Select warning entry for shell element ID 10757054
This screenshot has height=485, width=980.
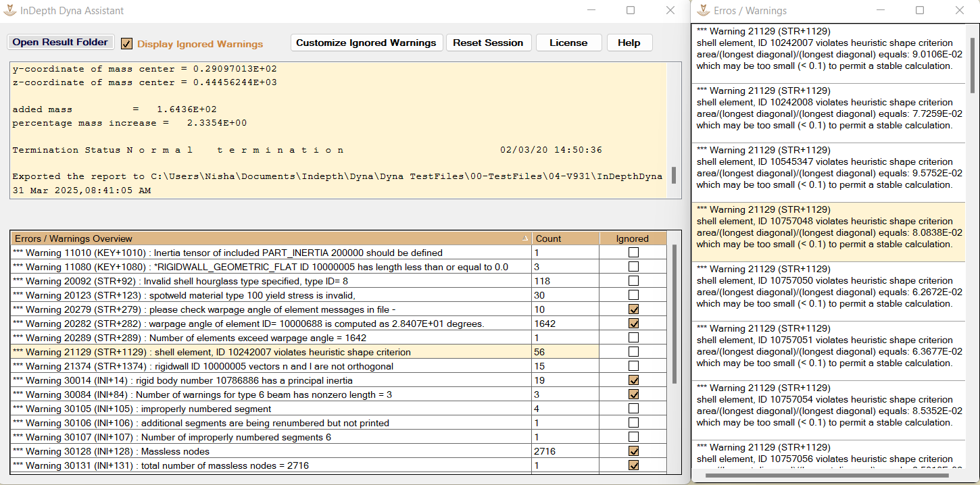point(828,411)
